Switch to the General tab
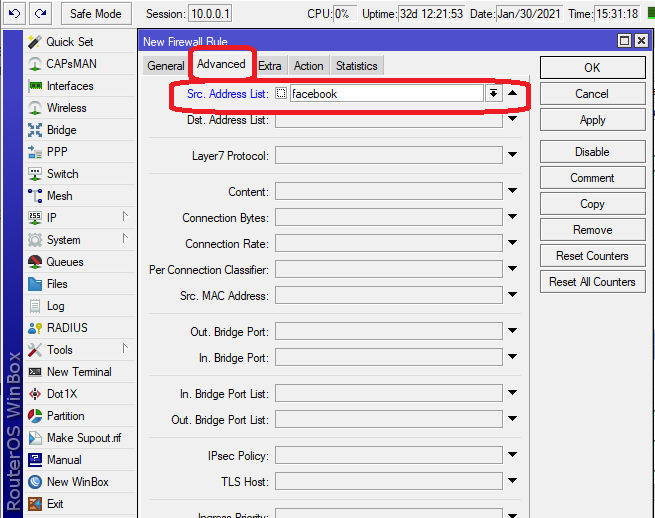655x518 pixels. click(x=166, y=66)
